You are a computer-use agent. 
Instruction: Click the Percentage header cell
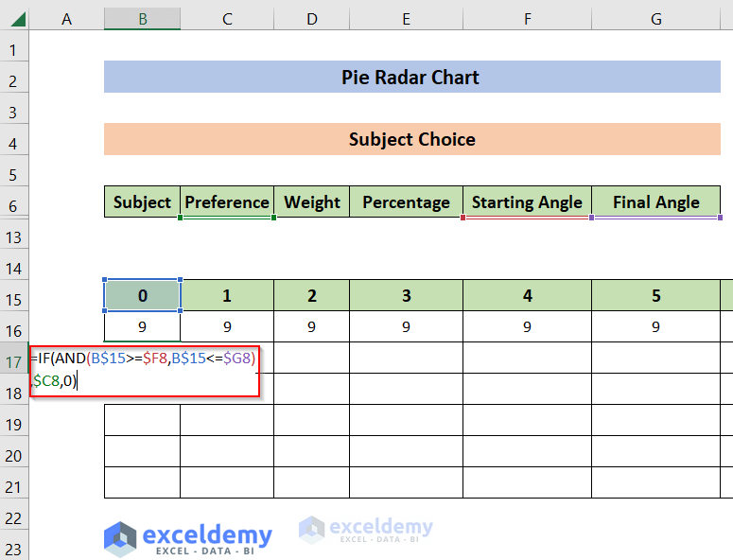click(x=406, y=202)
